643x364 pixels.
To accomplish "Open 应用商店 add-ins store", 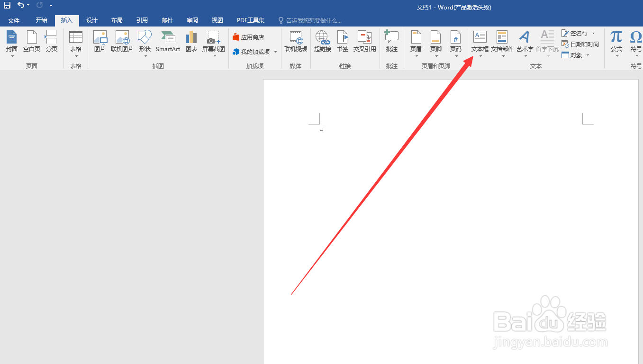I will click(248, 37).
